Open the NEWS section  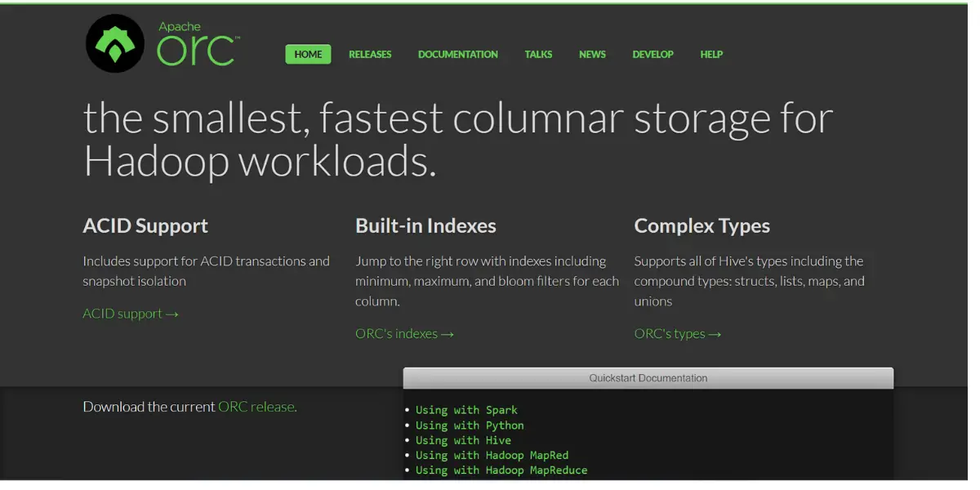(592, 55)
